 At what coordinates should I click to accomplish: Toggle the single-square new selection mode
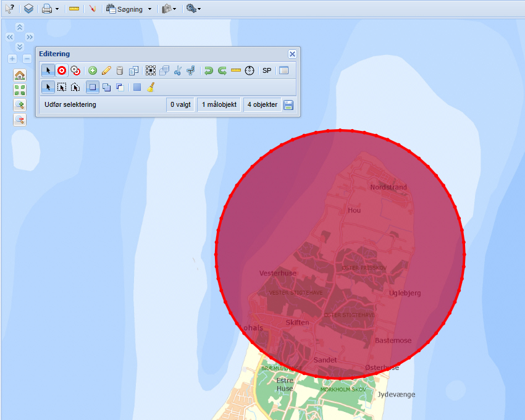(93, 88)
